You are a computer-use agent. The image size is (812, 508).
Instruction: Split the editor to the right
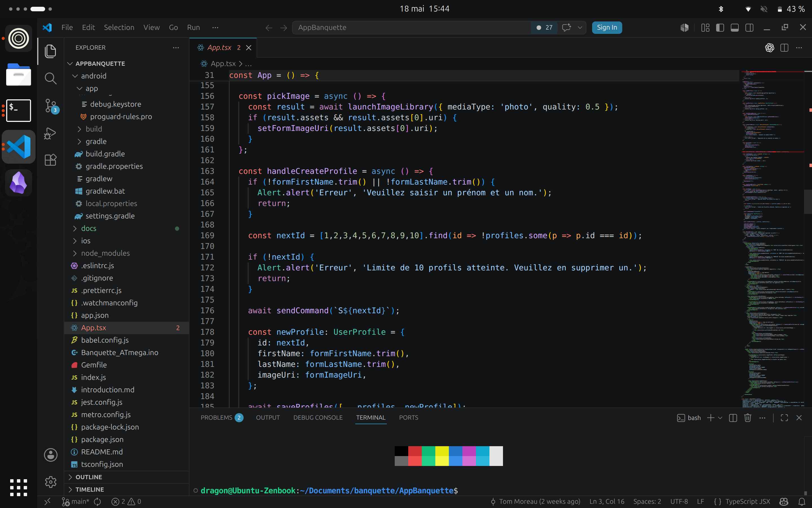[x=784, y=48]
